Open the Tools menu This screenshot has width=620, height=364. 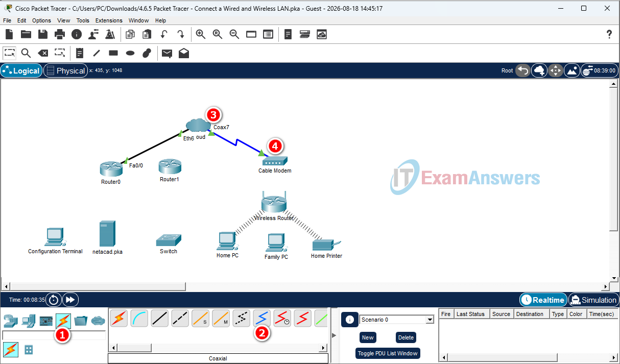83,20
